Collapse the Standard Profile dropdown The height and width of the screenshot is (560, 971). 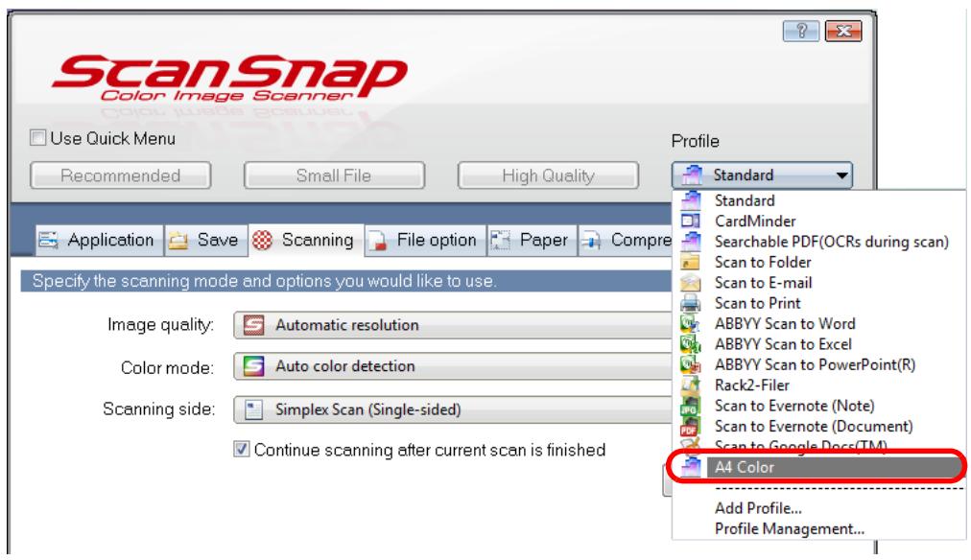point(762,175)
